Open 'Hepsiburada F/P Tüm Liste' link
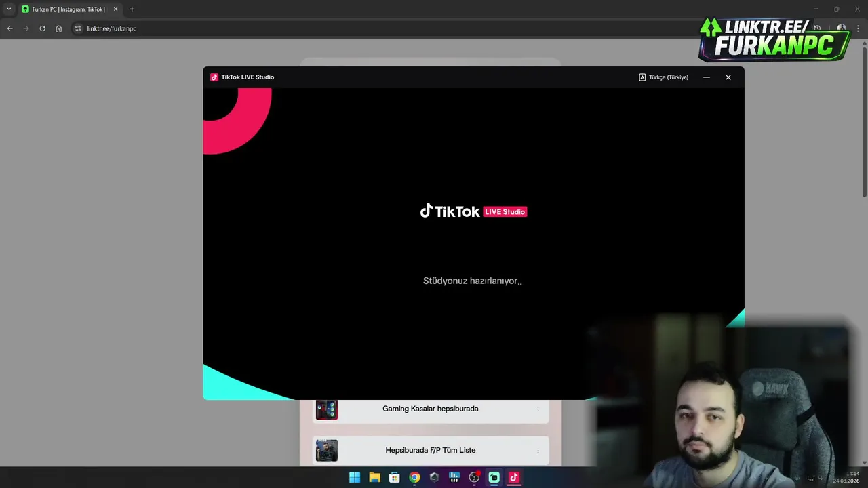Viewport: 868px width, 488px height. click(431, 451)
